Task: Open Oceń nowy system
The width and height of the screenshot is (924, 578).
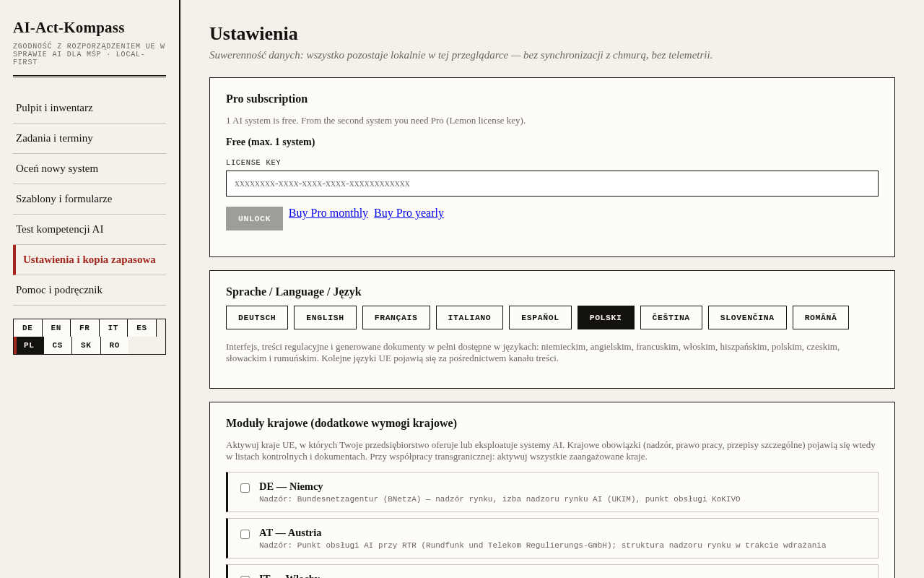Action: click(x=90, y=168)
